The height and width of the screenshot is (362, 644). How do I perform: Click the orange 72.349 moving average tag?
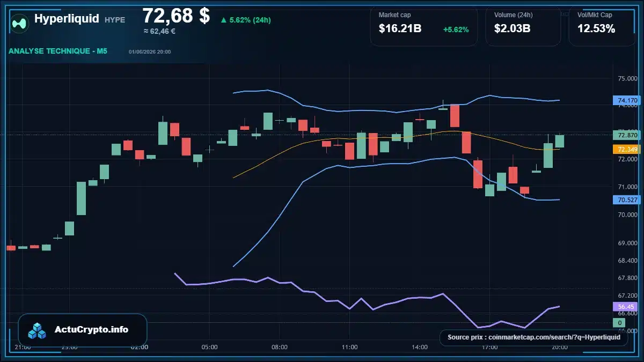click(x=626, y=149)
